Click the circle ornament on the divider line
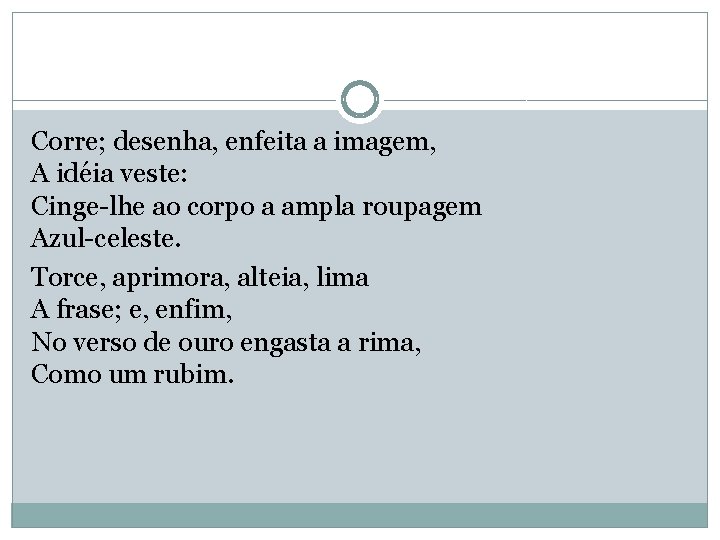The height and width of the screenshot is (540, 720). click(360, 100)
